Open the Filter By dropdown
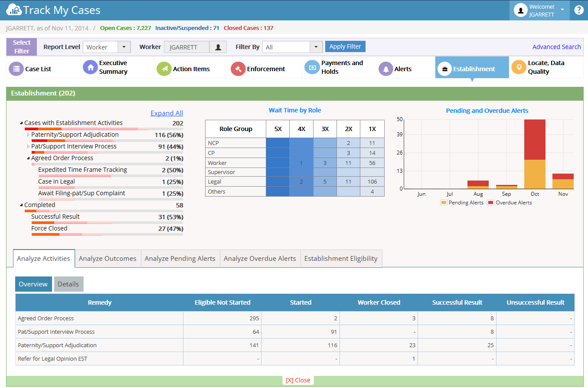Screen dimensions: 588x388 [x=316, y=47]
